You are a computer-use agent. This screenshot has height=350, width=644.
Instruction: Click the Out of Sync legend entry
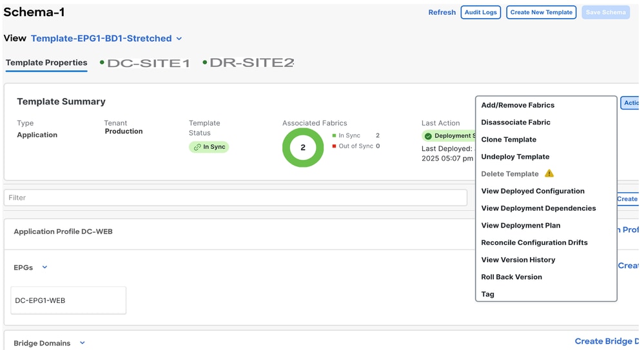point(356,146)
